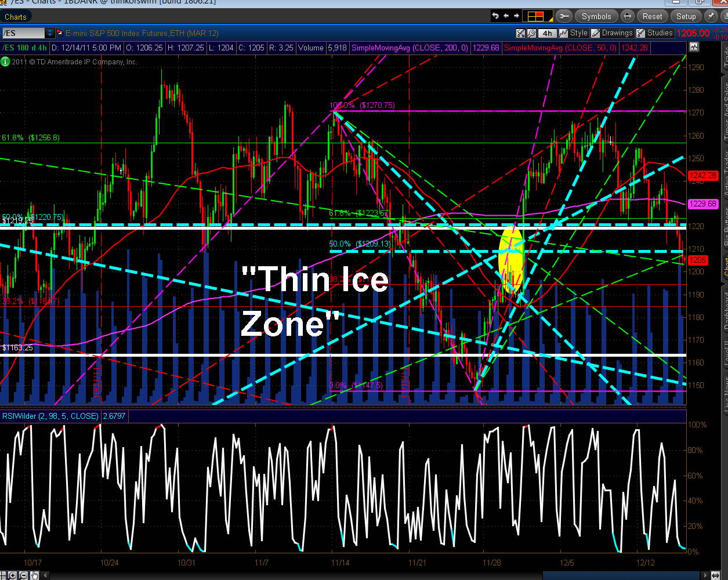
Task: Expand the /ES symbol dropdown arrow
Action: pos(50,33)
